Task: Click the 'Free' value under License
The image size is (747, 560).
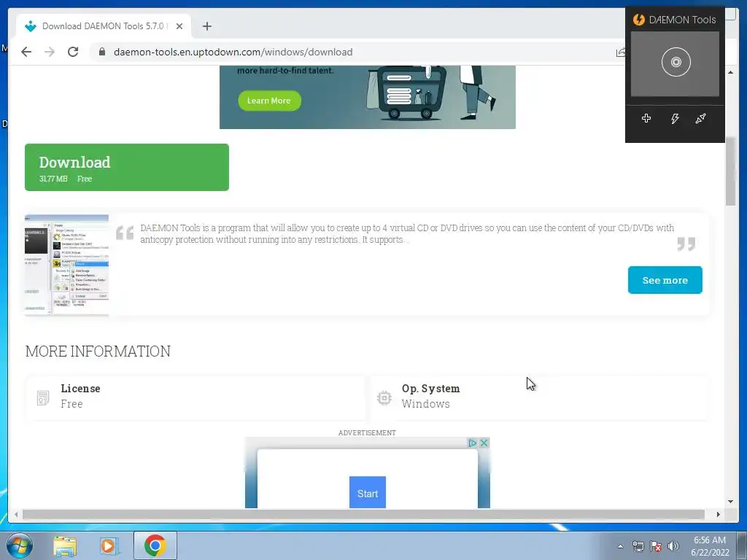Action: 71,404
